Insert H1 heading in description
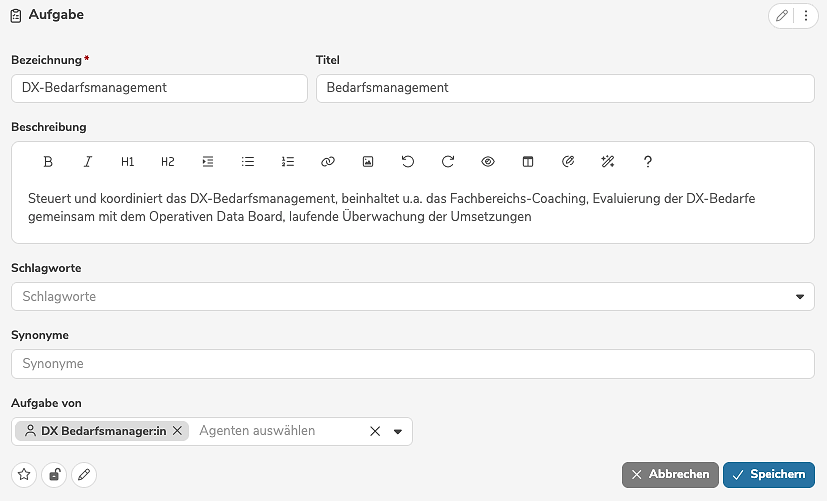Image resolution: width=827 pixels, height=501 pixels. point(128,161)
